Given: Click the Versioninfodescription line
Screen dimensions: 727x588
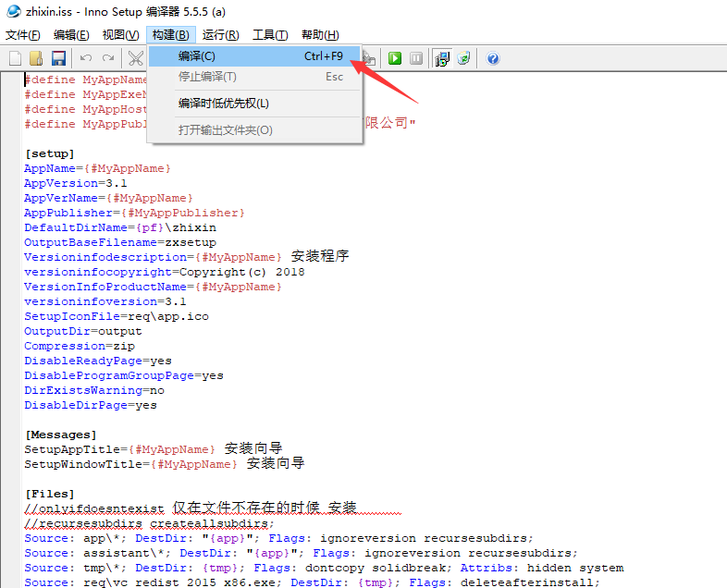Looking at the screenshot, I should tap(187, 257).
